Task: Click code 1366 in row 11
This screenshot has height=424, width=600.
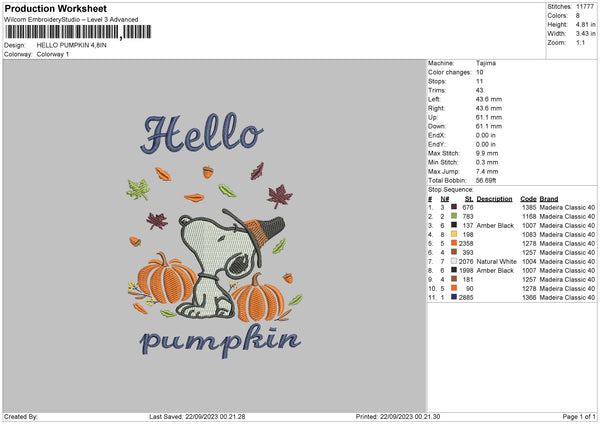Action: 529,297
